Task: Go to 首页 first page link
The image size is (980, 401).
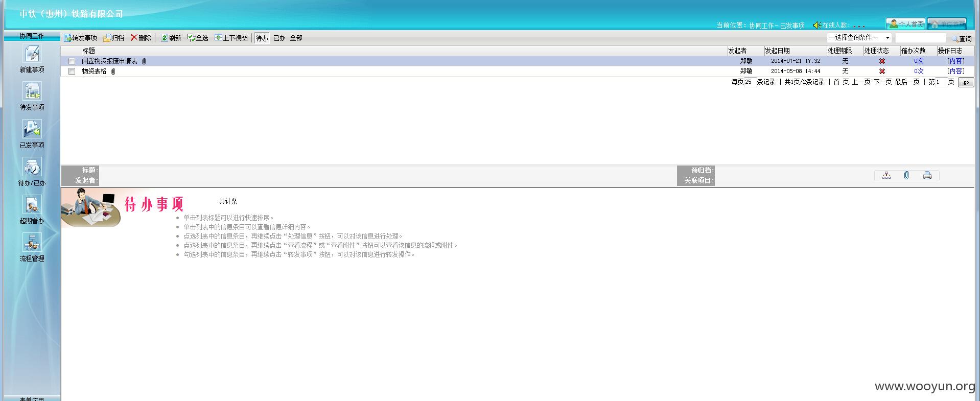Action: [x=841, y=82]
